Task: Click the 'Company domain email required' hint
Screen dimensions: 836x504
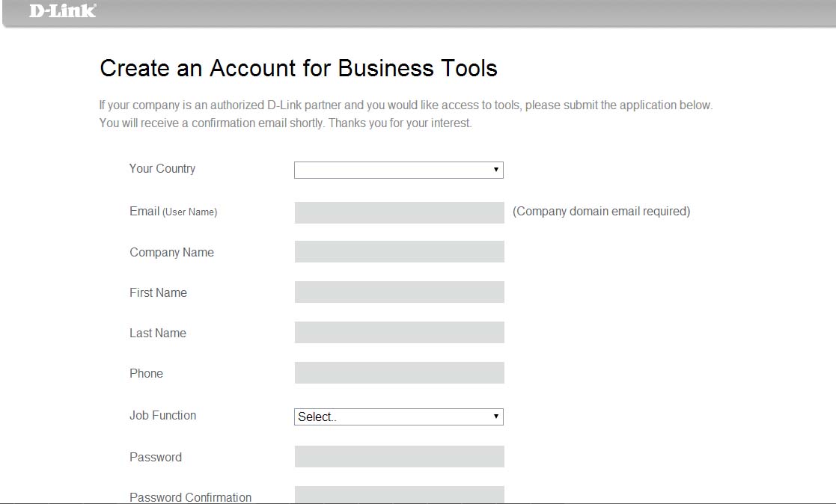Action: (x=601, y=212)
